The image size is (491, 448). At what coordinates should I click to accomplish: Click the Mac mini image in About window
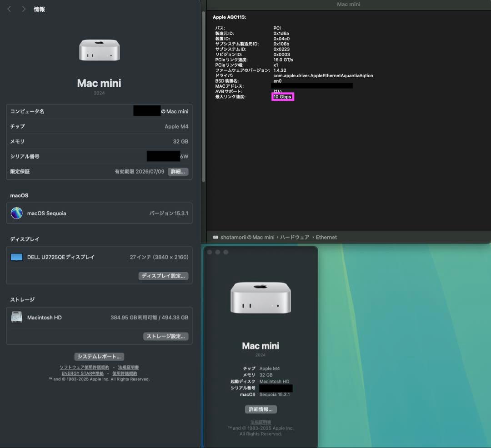[261, 298]
